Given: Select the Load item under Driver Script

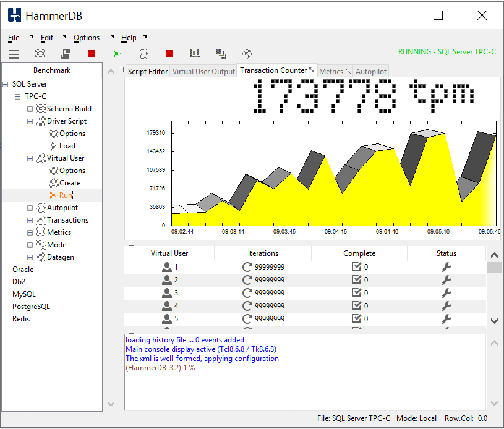Looking at the screenshot, I should 67,146.
